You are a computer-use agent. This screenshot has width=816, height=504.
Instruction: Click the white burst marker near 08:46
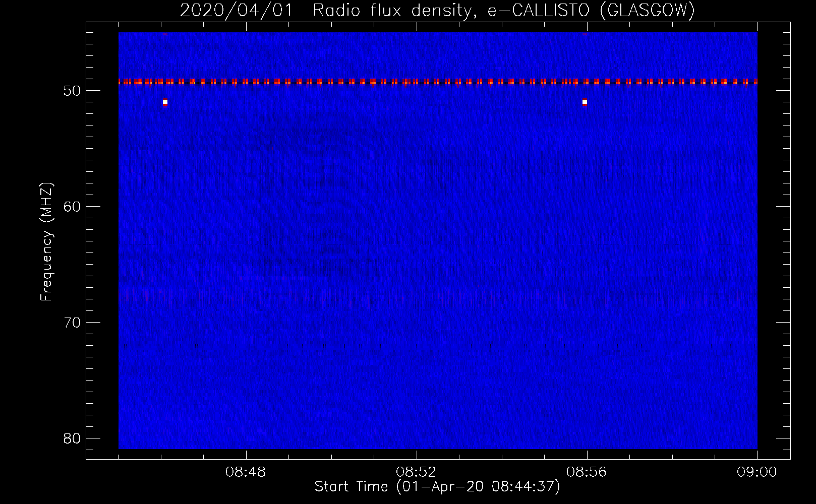[x=165, y=102]
